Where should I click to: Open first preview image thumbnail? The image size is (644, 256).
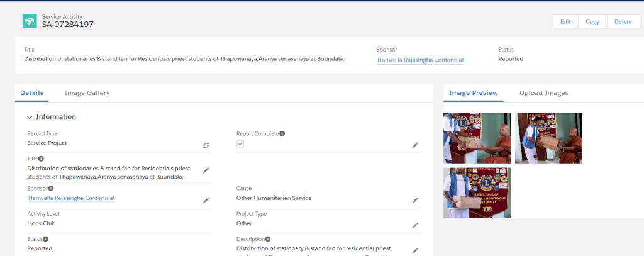(x=477, y=138)
